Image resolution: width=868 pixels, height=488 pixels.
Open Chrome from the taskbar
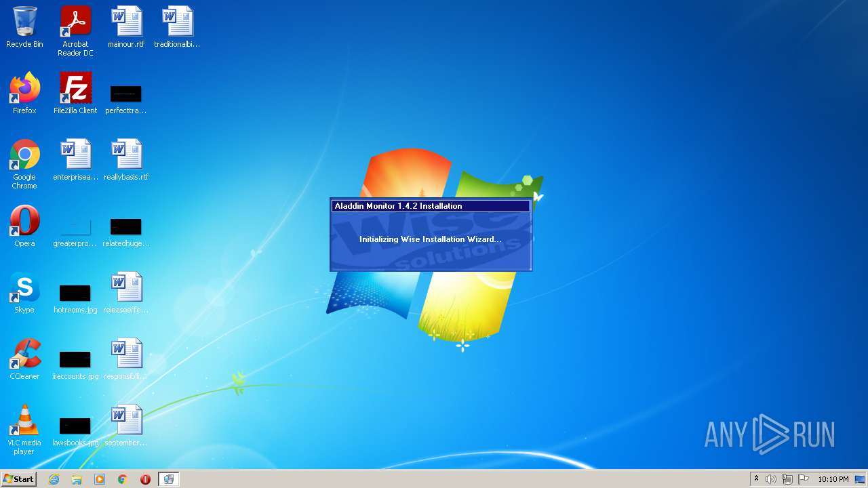point(123,479)
